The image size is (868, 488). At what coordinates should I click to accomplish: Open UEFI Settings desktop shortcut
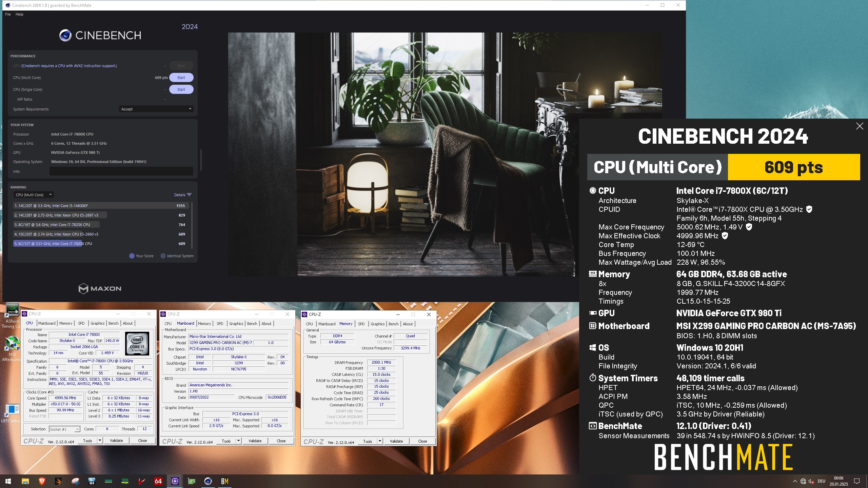(x=12, y=413)
